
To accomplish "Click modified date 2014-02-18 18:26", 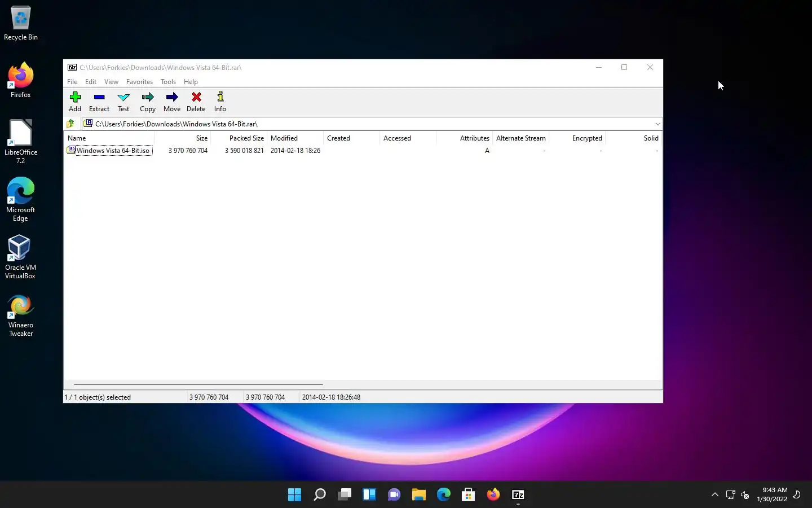I will (295, 151).
